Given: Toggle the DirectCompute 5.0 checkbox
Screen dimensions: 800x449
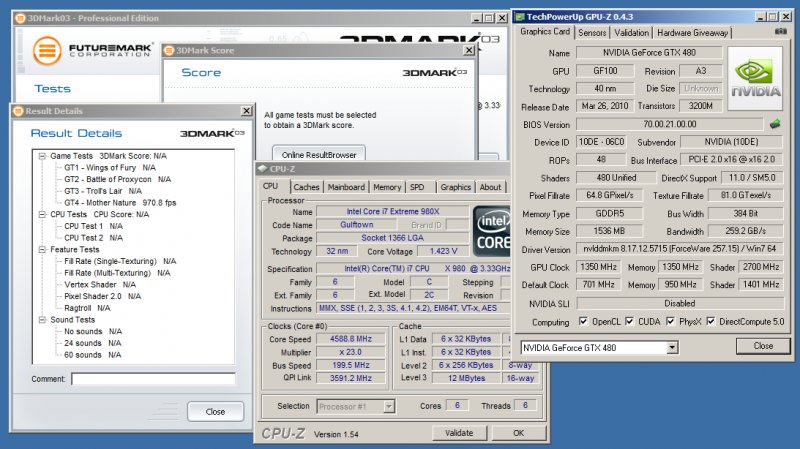Looking at the screenshot, I should [x=710, y=321].
